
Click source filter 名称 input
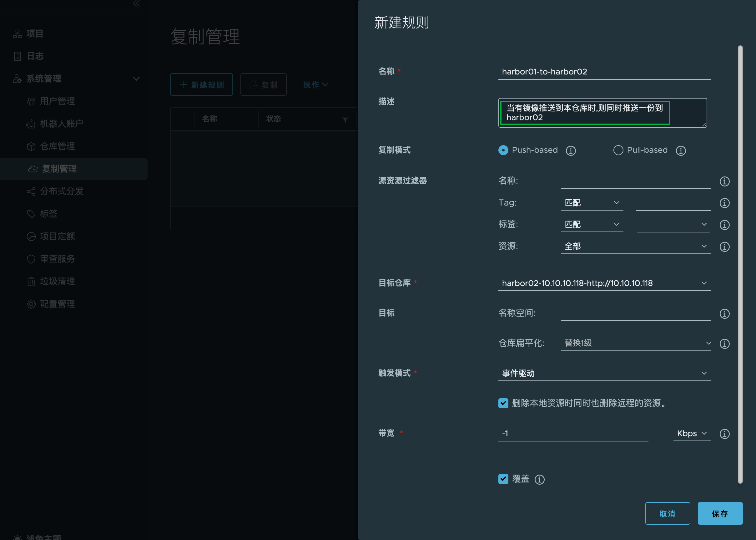click(636, 181)
